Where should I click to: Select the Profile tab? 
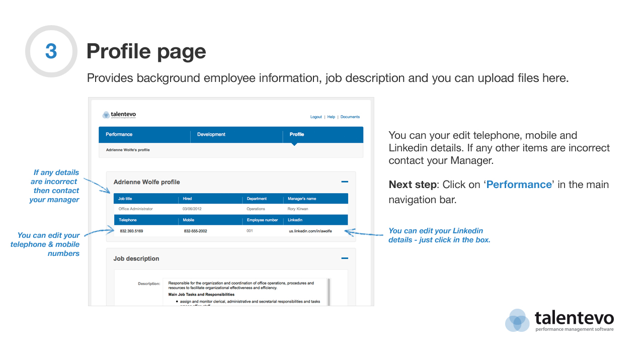pos(297,134)
